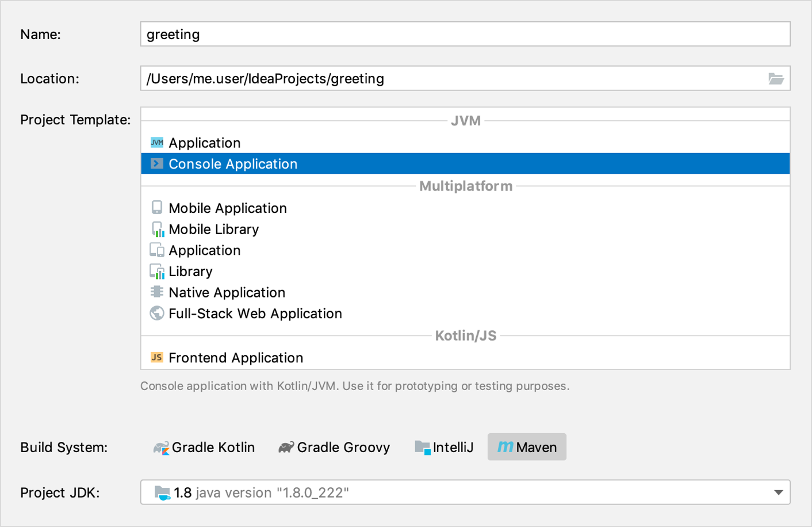Open the folder browser for Location
This screenshot has height=527, width=812.
point(776,78)
